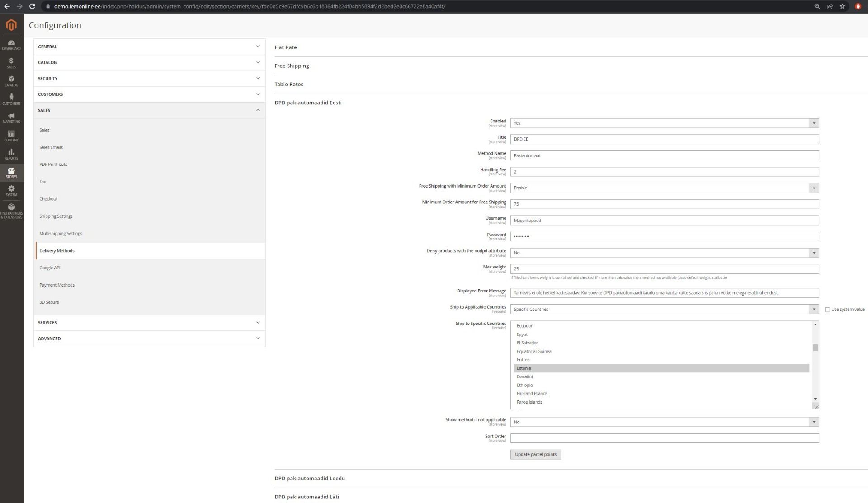
Task: Select Shipping Settings menu item
Action: click(x=56, y=216)
